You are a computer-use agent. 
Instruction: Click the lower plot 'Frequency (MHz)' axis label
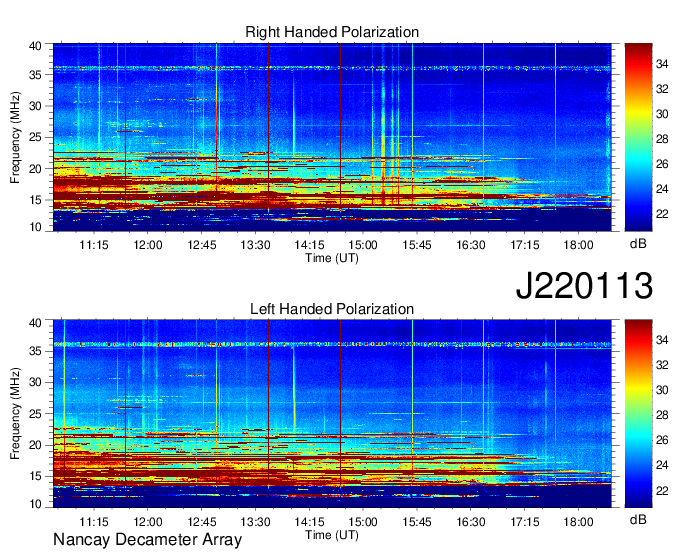tap(15, 414)
